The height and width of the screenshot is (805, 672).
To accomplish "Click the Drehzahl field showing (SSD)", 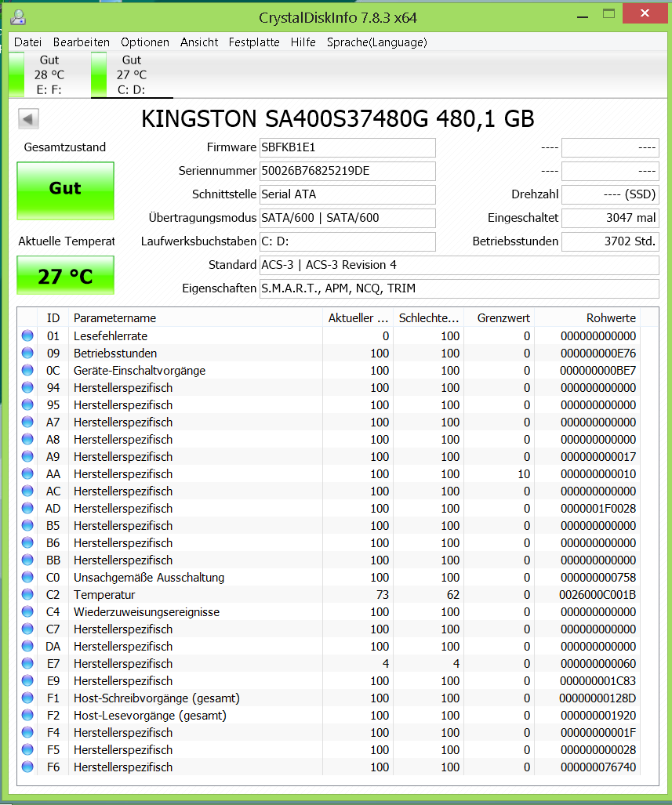I will point(610,194).
